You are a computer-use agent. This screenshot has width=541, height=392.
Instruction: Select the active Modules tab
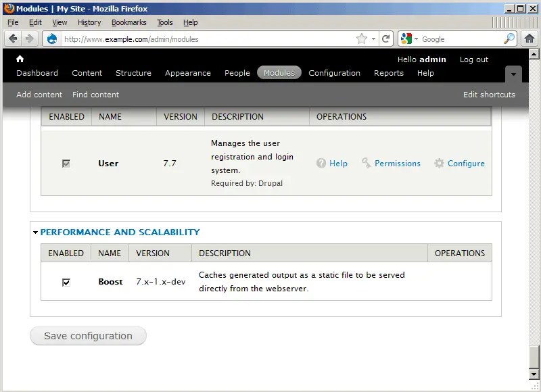click(279, 73)
